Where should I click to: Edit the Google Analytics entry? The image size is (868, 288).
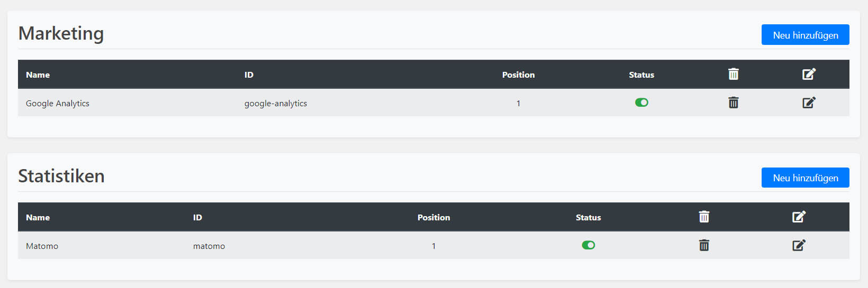click(x=809, y=103)
